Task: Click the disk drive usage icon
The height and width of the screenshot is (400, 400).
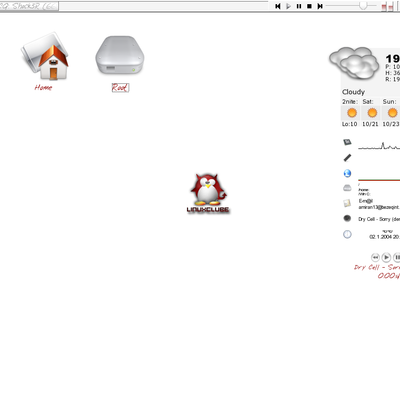Action: click(347, 188)
